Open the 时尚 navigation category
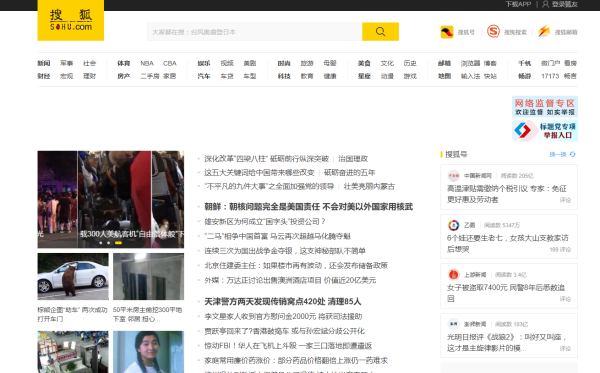Image resolution: width=600 pixels, height=373 pixels. pos(284,63)
